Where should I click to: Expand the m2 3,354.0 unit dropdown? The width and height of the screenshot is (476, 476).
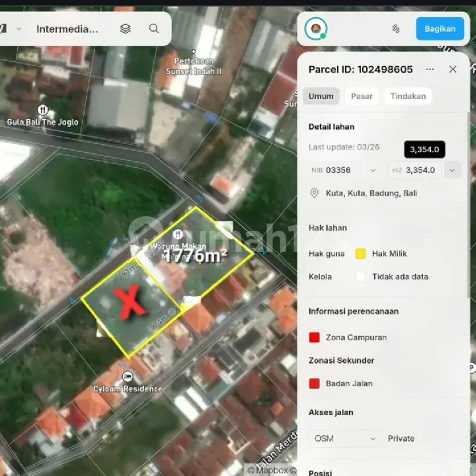coord(452,171)
